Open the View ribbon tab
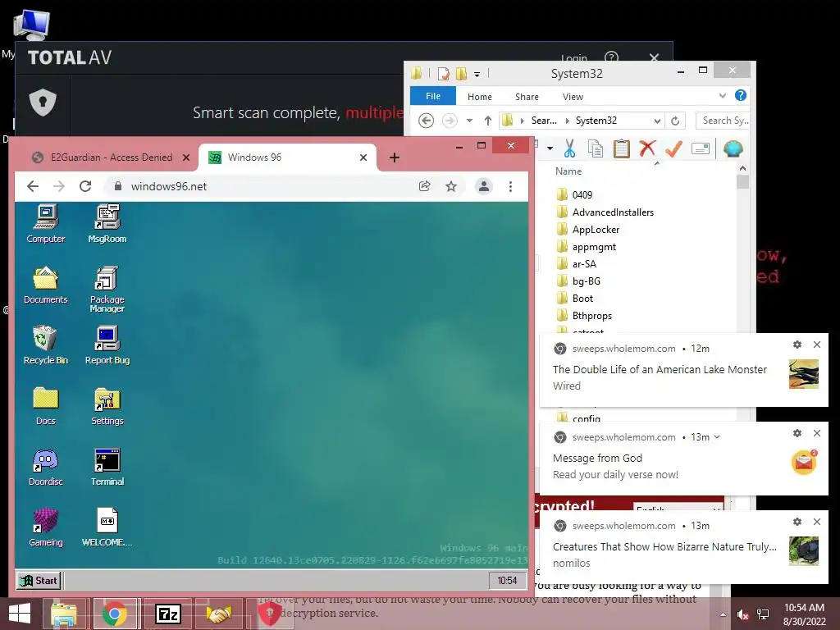The width and height of the screenshot is (840, 630). coord(573,97)
